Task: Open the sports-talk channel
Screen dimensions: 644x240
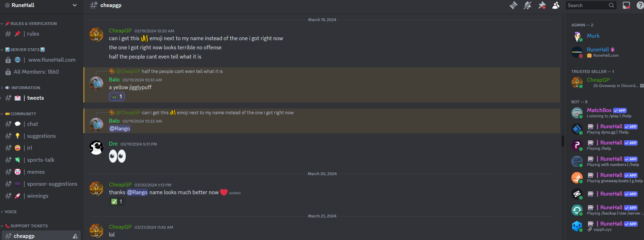Action: [41, 160]
